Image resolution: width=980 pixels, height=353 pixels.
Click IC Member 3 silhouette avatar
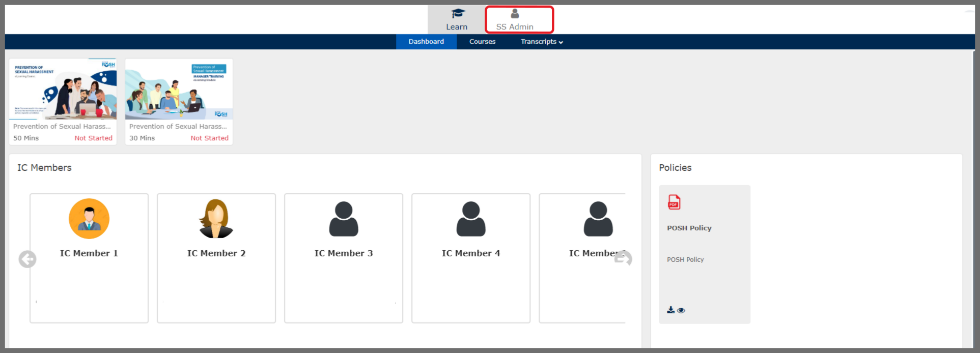344,219
